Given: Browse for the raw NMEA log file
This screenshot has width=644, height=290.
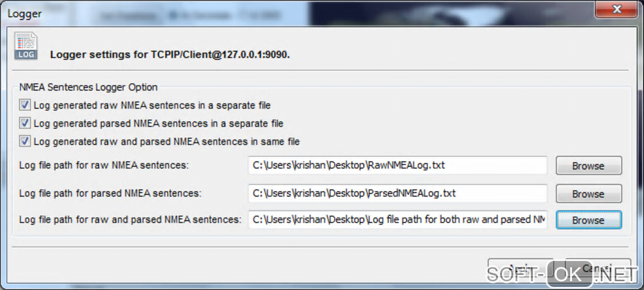Looking at the screenshot, I should tap(588, 166).
